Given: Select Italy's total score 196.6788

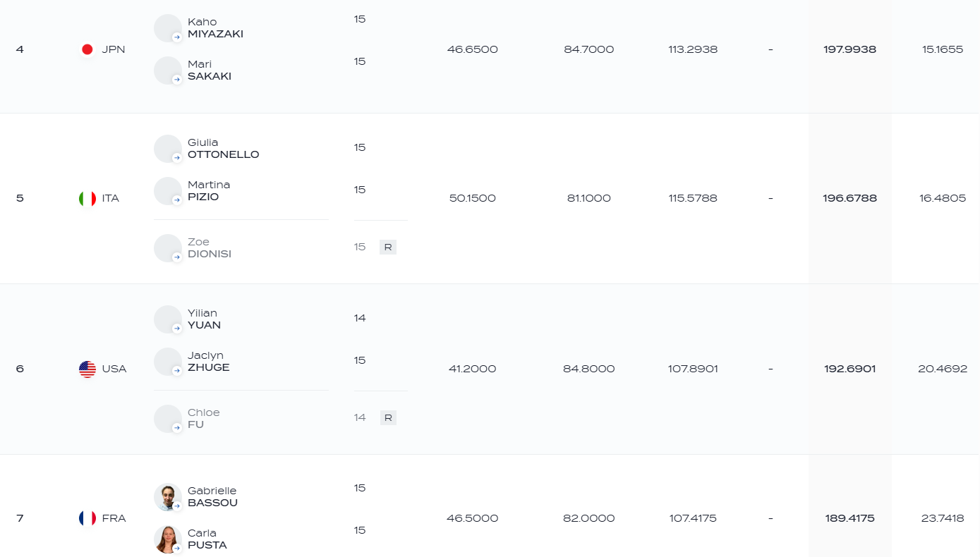Looking at the screenshot, I should [x=849, y=198].
